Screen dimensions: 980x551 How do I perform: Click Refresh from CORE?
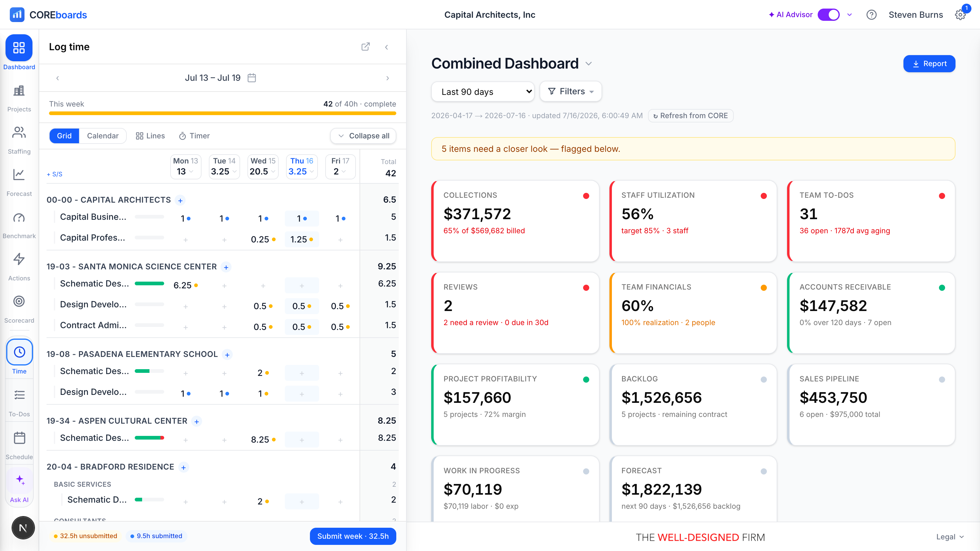[x=691, y=116]
